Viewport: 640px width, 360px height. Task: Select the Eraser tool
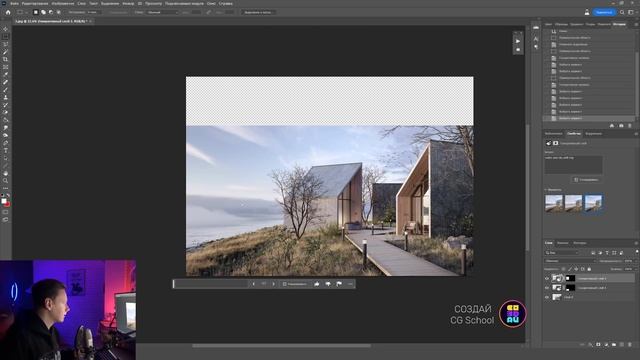tap(5, 112)
